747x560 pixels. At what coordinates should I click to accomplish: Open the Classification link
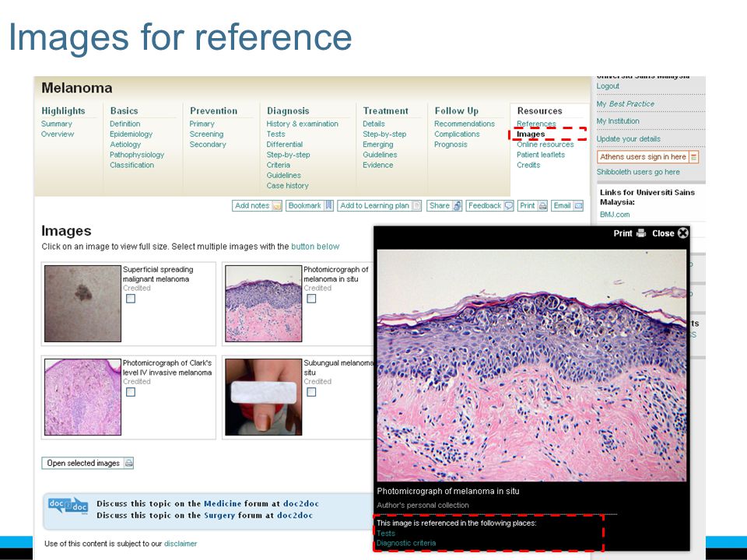[x=132, y=165]
